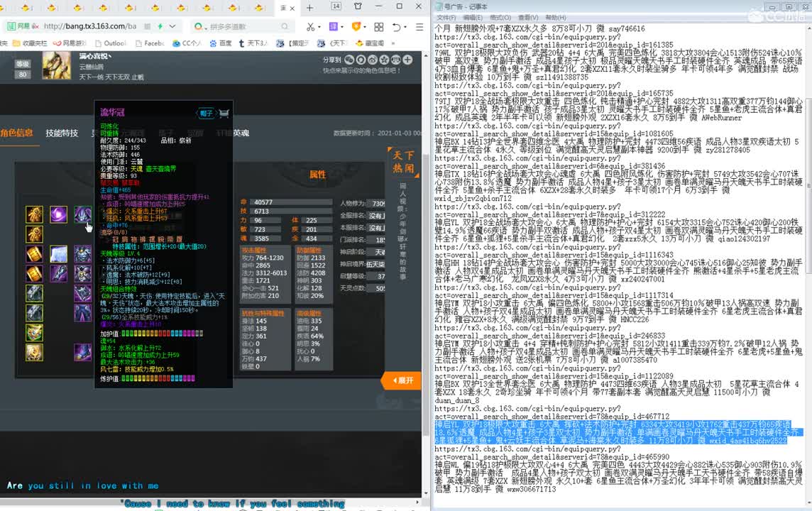Open the 百度 bookmark
The width and height of the screenshot is (812, 511).
click(x=221, y=43)
